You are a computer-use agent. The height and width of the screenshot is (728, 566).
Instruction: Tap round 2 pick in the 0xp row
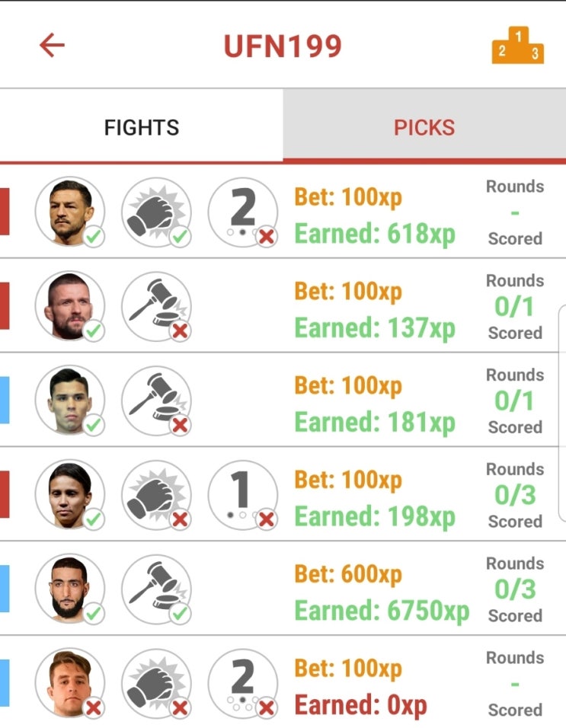[243, 683]
